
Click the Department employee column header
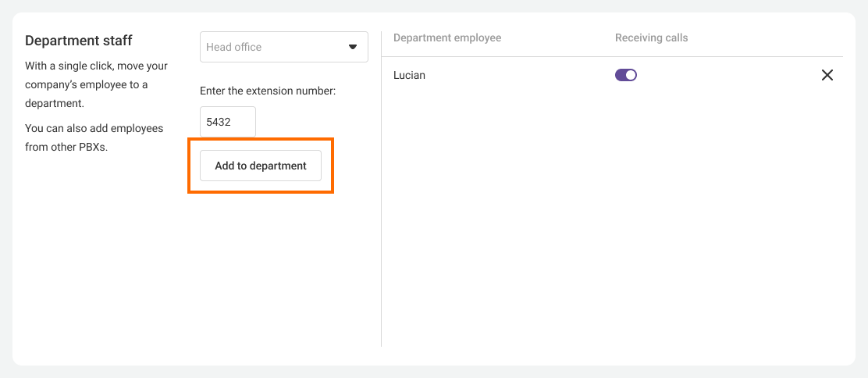pos(447,37)
